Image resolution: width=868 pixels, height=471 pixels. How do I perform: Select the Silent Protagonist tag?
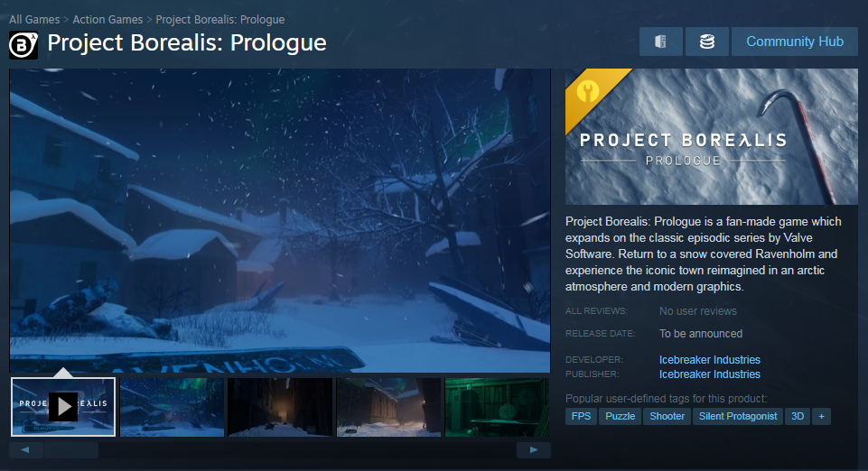click(737, 416)
